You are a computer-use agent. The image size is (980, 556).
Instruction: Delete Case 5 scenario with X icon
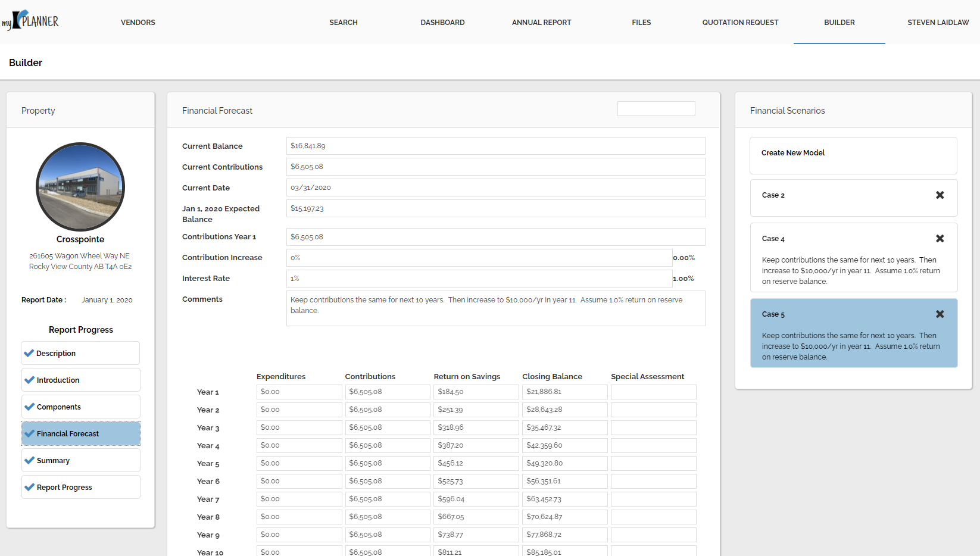click(940, 314)
